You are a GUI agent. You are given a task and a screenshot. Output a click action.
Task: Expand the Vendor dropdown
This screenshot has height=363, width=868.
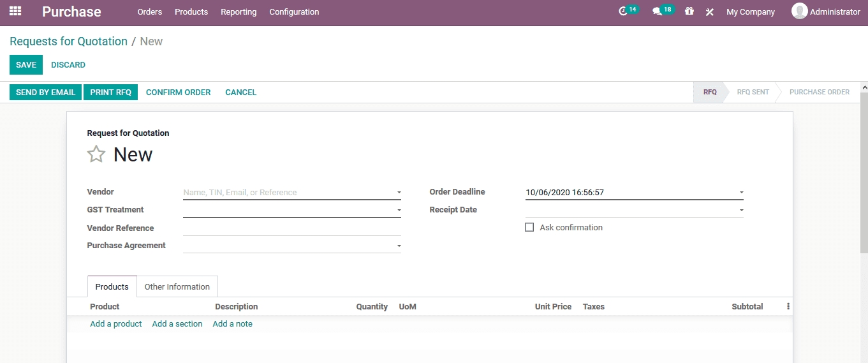pyautogui.click(x=399, y=193)
